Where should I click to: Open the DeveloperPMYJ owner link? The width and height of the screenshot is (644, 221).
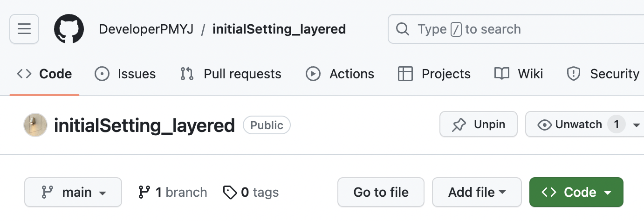tap(146, 29)
